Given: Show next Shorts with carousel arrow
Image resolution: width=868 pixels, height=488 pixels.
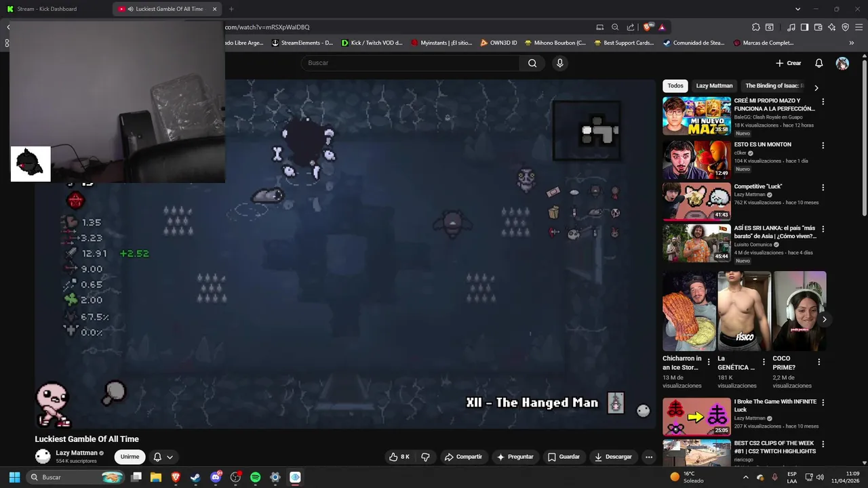Looking at the screenshot, I should (x=824, y=319).
